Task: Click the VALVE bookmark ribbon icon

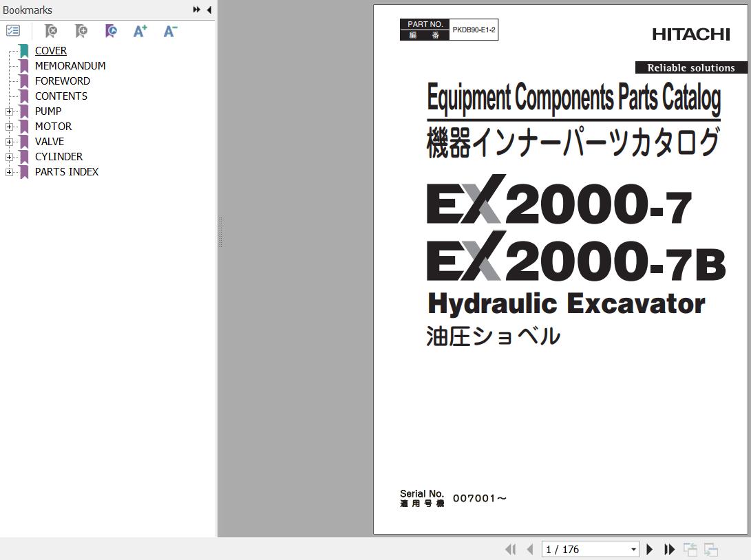Action: point(24,142)
